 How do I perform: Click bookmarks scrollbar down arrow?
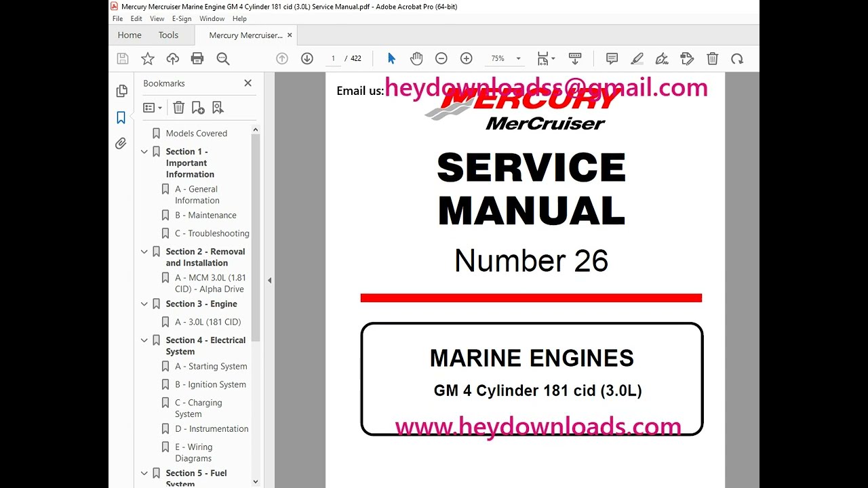[255, 482]
